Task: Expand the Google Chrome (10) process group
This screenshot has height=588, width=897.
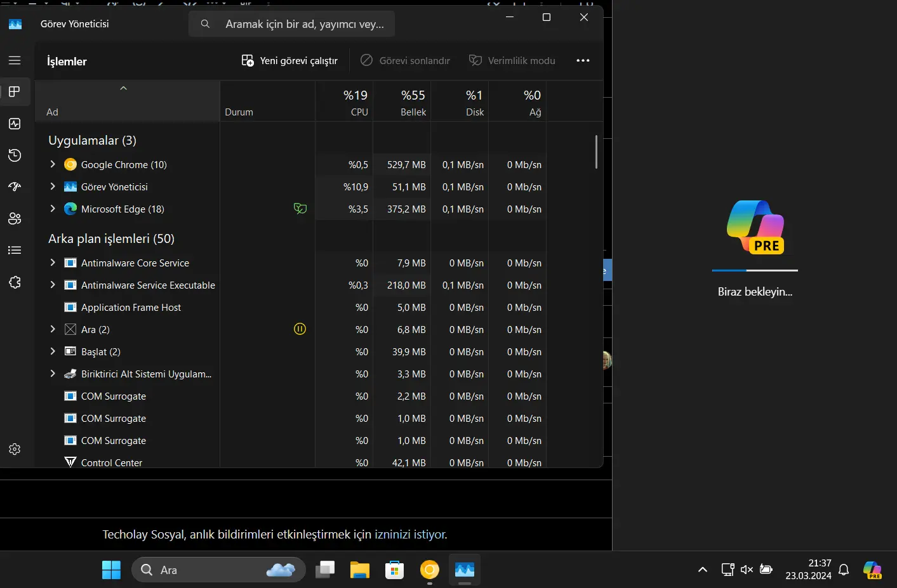Action: [x=53, y=164]
